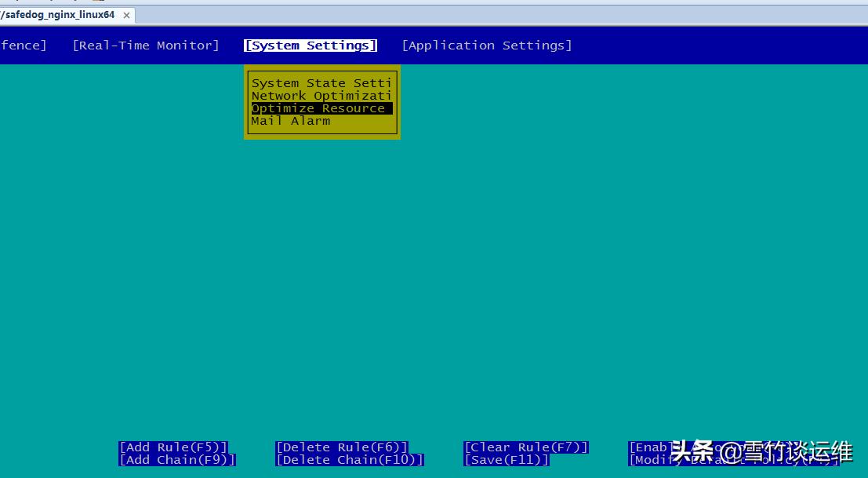Click Delete Chain(F10) button
868x478 pixels.
pos(350,460)
